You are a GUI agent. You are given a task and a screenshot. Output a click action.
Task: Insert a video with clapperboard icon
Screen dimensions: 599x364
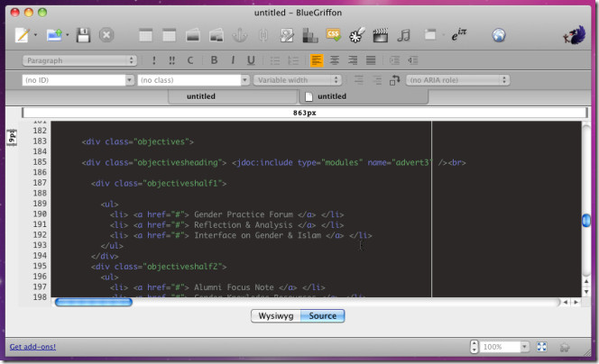(x=380, y=35)
